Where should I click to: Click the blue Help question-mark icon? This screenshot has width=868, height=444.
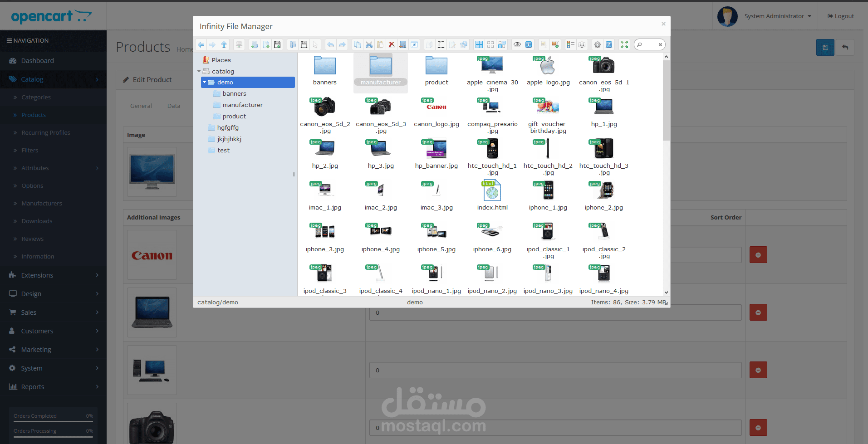(x=609, y=44)
